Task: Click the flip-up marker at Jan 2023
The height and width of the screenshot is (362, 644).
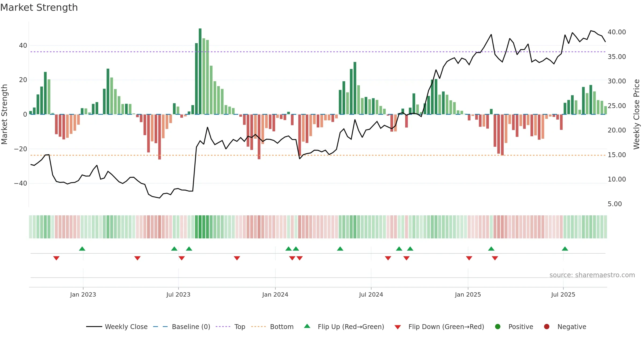Action: [x=82, y=249]
